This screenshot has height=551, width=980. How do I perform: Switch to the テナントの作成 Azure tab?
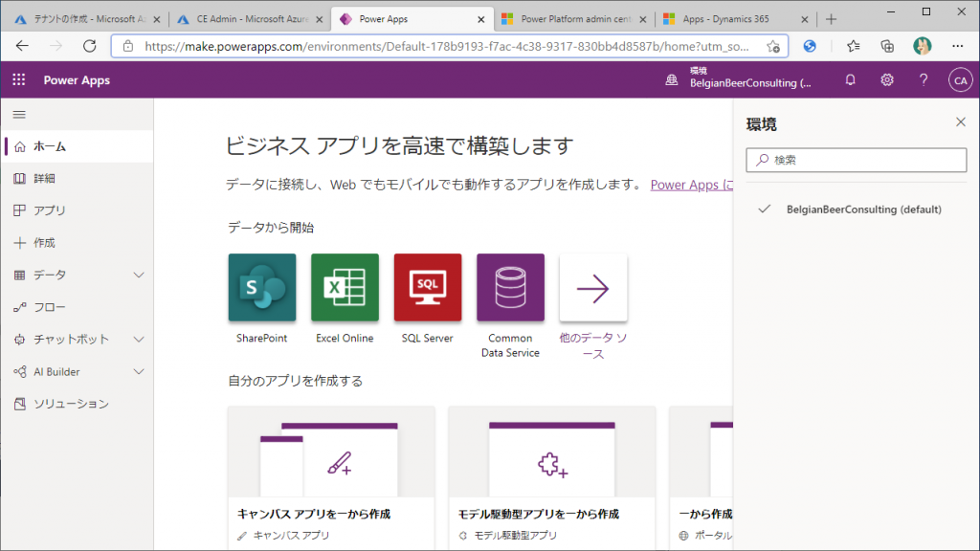tap(85, 19)
